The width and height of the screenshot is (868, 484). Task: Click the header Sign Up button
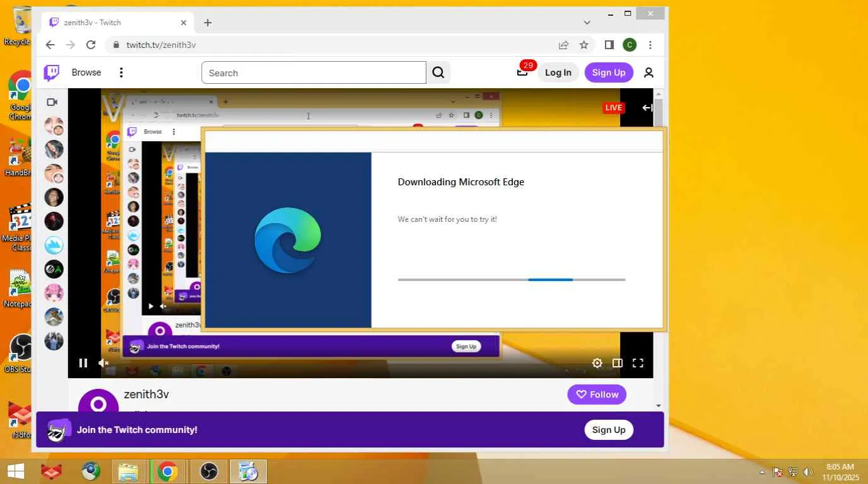pos(609,72)
